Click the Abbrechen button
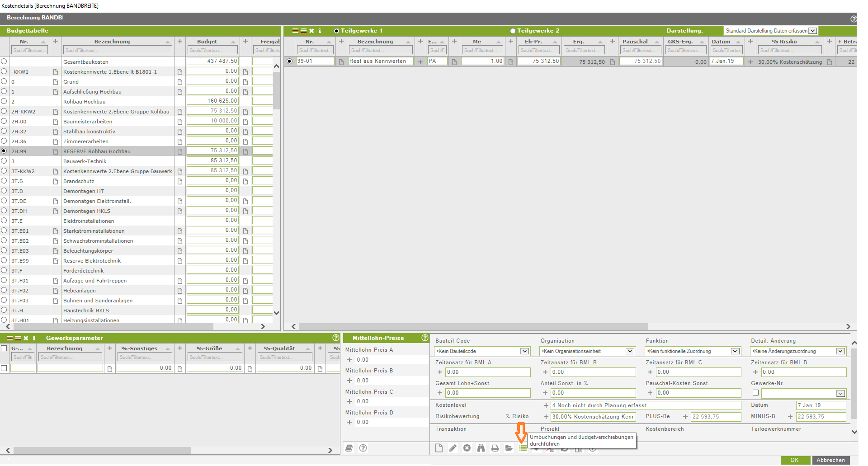This screenshot has height=466, width=868. (x=830, y=460)
